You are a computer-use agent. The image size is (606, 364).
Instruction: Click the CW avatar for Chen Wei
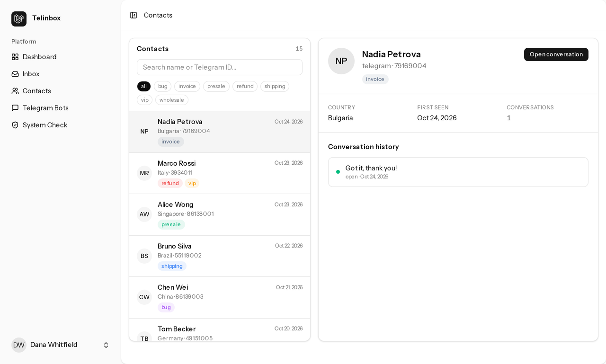coord(144,297)
